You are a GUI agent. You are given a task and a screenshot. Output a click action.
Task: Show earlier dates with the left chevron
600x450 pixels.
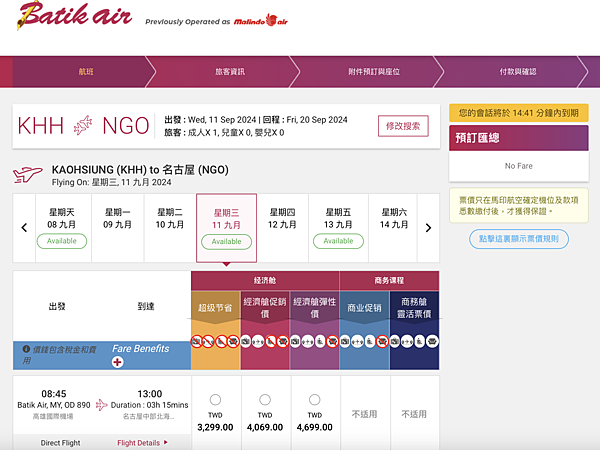click(x=24, y=228)
